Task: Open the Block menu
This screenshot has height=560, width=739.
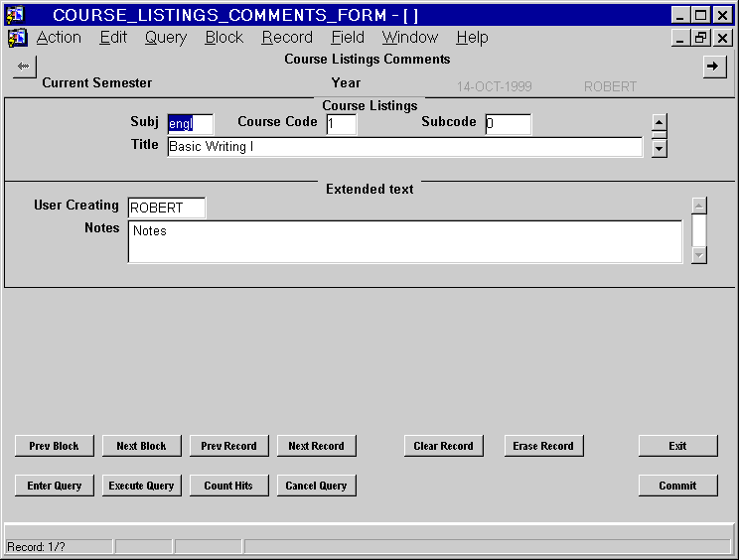Action: pyautogui.click(x=223, y=37)
